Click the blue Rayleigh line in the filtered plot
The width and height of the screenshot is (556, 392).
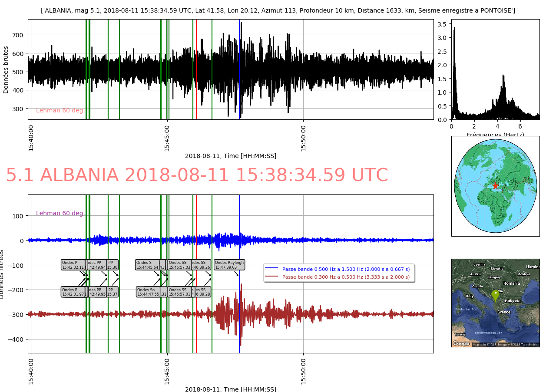click(x=239, y=304)
